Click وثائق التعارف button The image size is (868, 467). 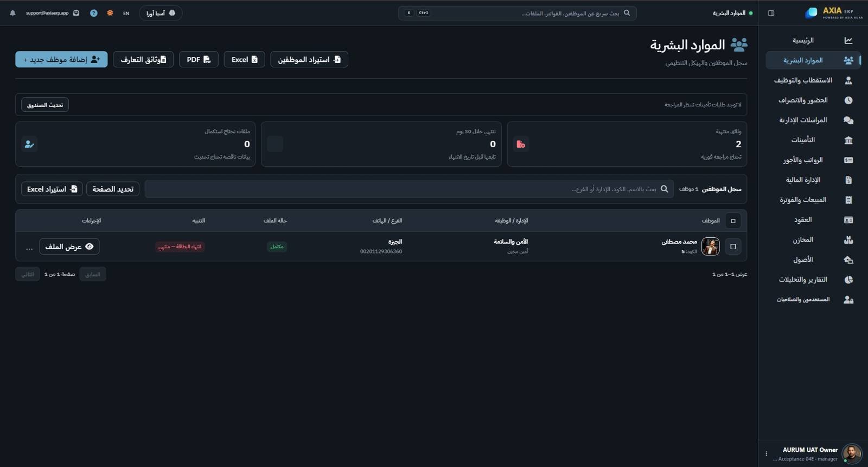[143, 60]
